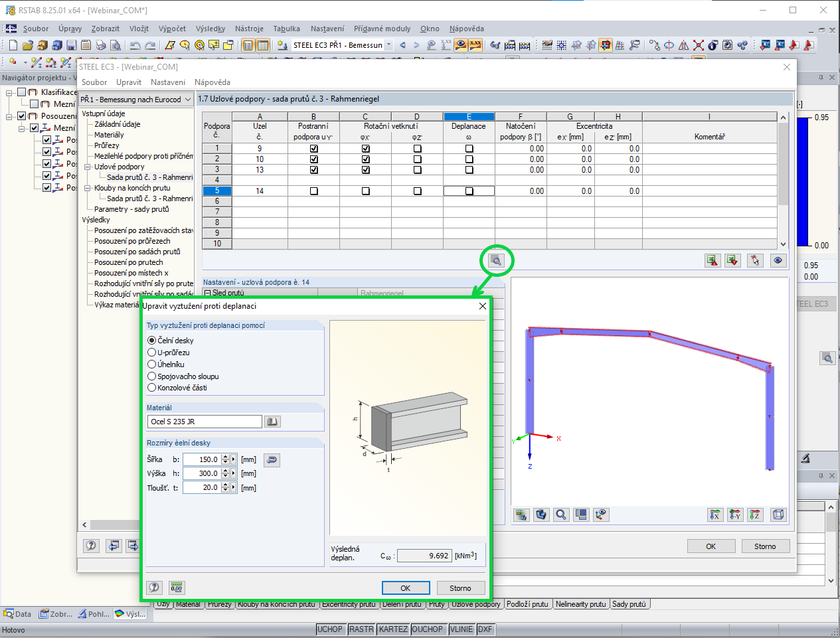The height and width of the screenshot is (638, 840).
Task: Click the Ocel S 235 JR material field
Action: (x=205, y=422)
